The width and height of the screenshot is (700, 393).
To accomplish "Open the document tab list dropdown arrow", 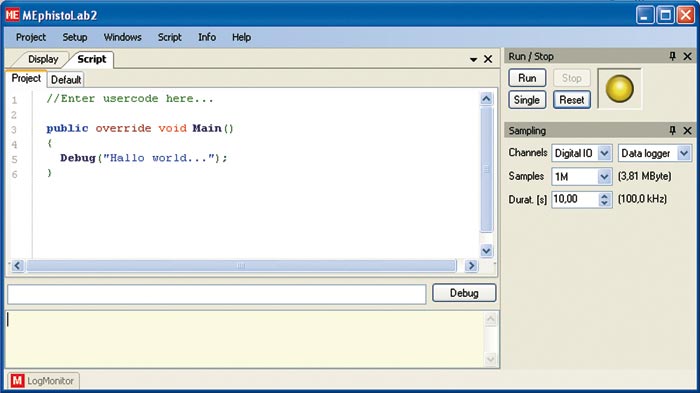I will point(473,59).
